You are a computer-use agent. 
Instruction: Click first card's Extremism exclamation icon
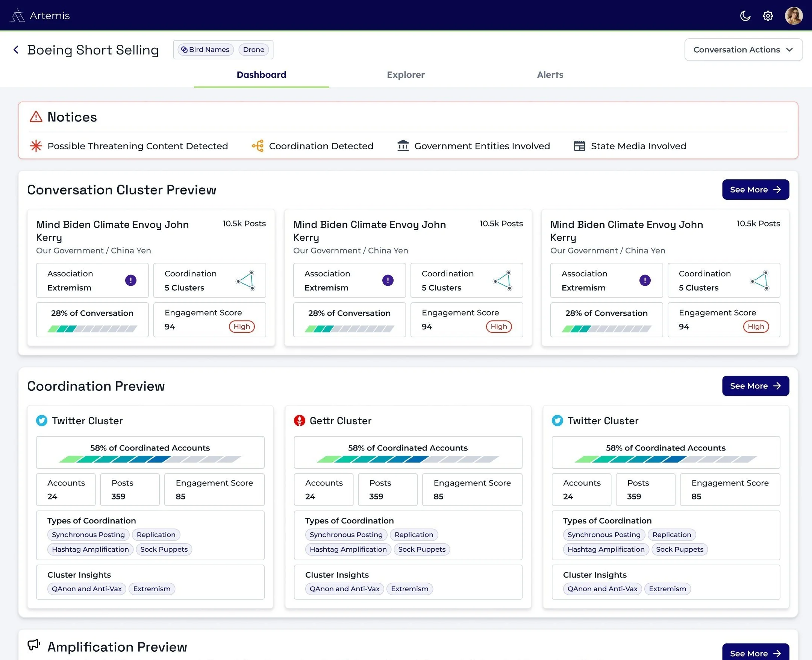(x=131, y=281)
